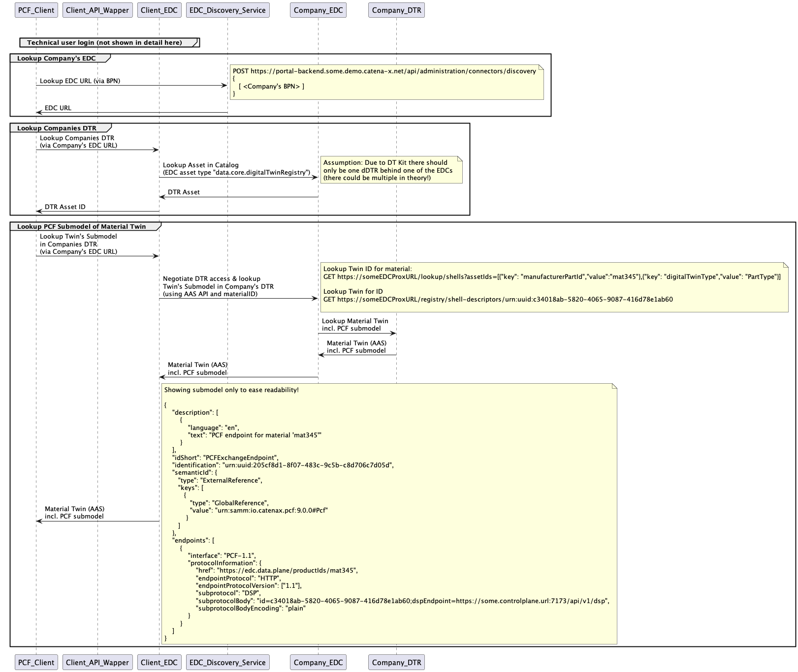
Task: Click the 'Lookup Companies DTR' frame label
Action: point(57,128)
